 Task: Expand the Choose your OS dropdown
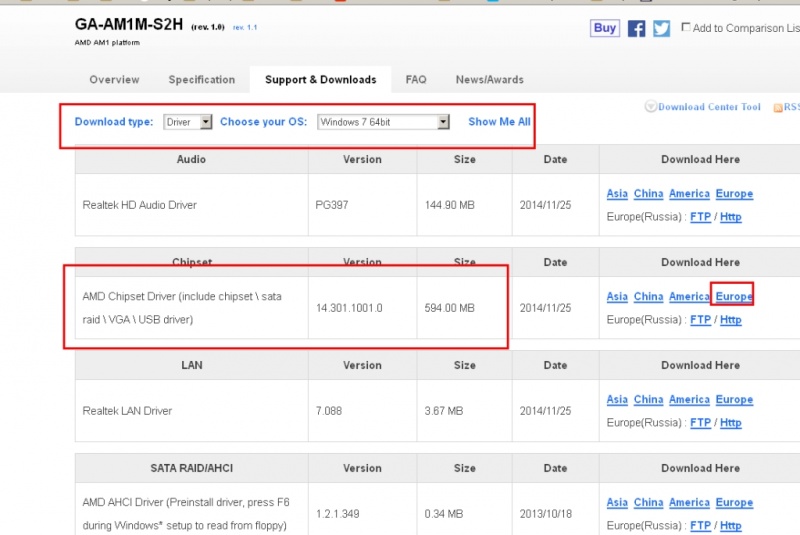pos(384,122)
